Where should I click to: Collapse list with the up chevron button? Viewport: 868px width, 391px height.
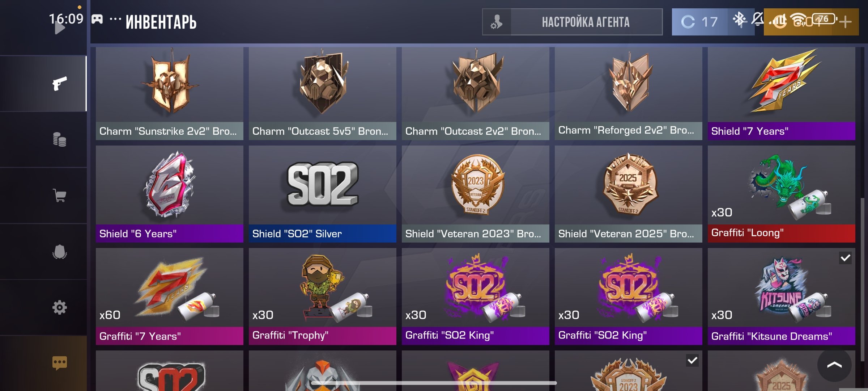834,365
